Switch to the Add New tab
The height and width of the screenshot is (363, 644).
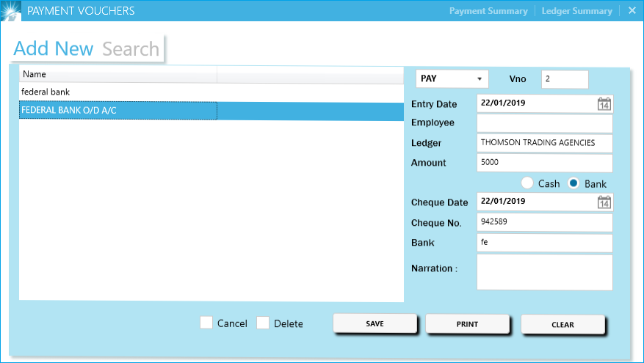click(x=54, y=48)
